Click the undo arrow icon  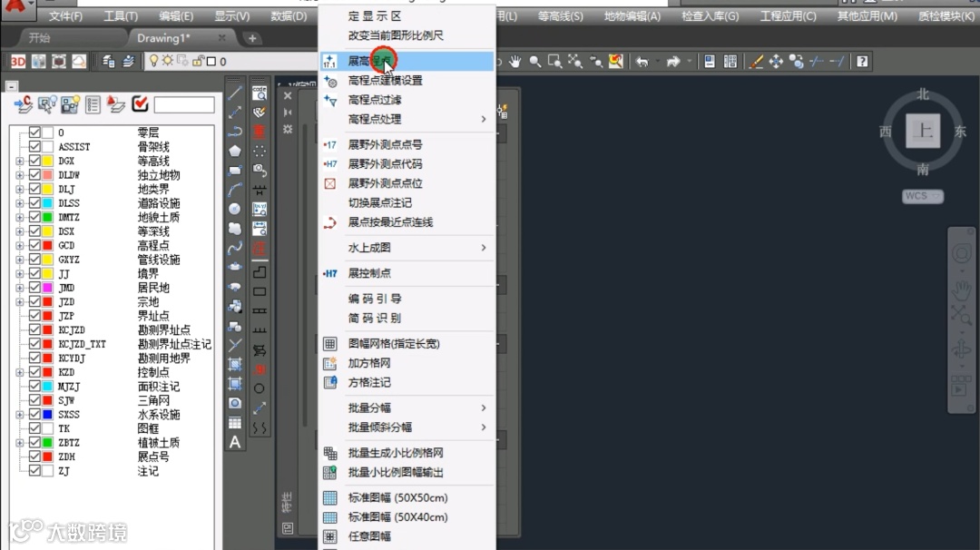click(x=642, y=61)
